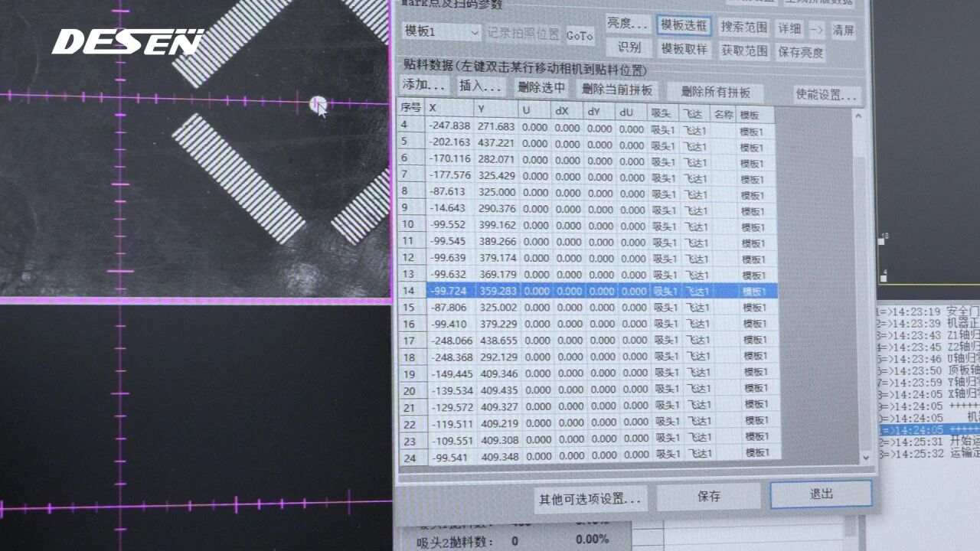This screenshot has width=980, height=551.
Task: Open 使能设置... enable settings
Action: click(827, 95)
